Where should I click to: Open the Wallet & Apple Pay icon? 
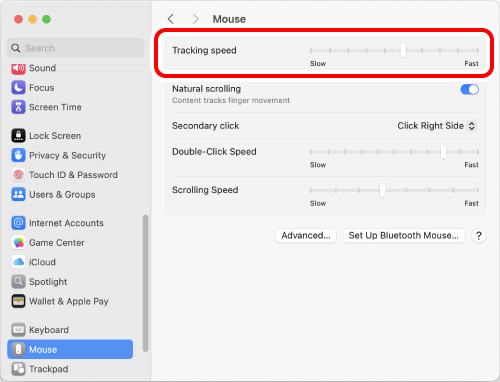pos(18,301)
